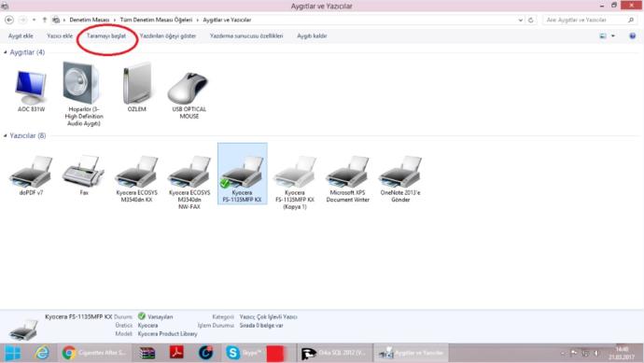
Task: Select Kyocera FS-1135MFP KX (Kopya 1) printer
Action: coord(295,182)
